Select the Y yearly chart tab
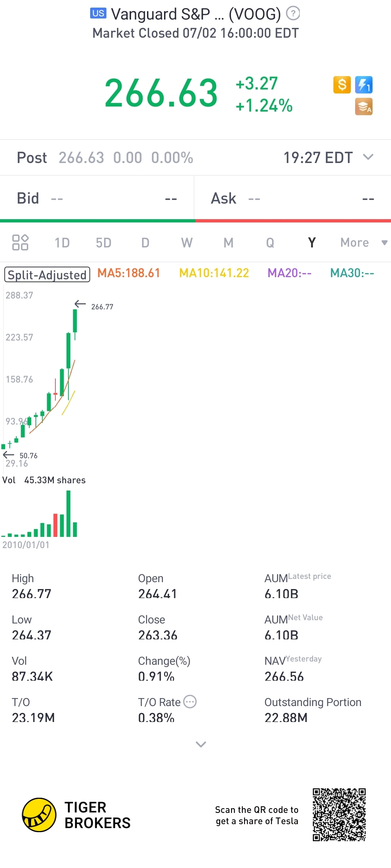 [312, 242]
